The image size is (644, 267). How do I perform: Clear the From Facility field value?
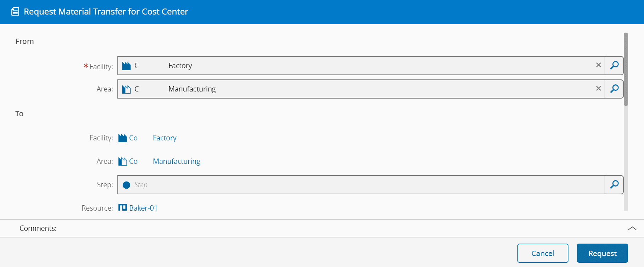[x=598, y=65]
